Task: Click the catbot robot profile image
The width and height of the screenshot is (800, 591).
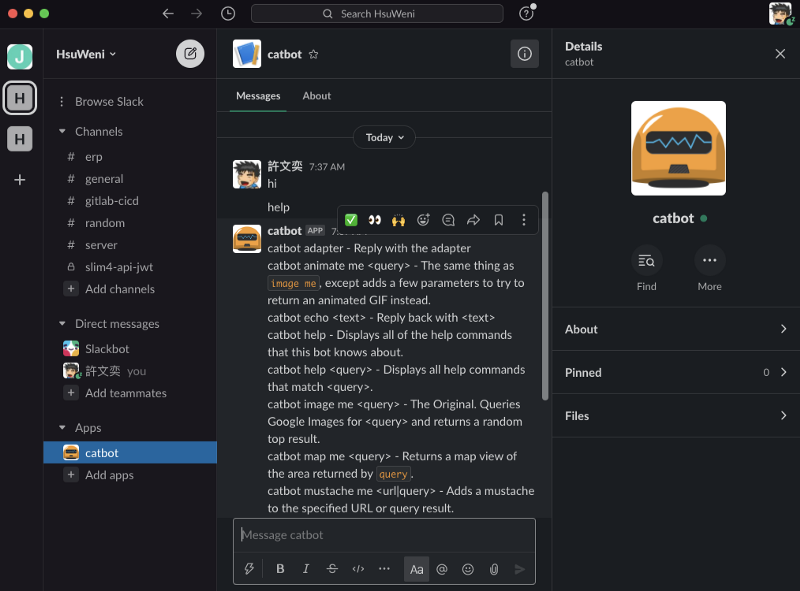Action: coord(678,148)
